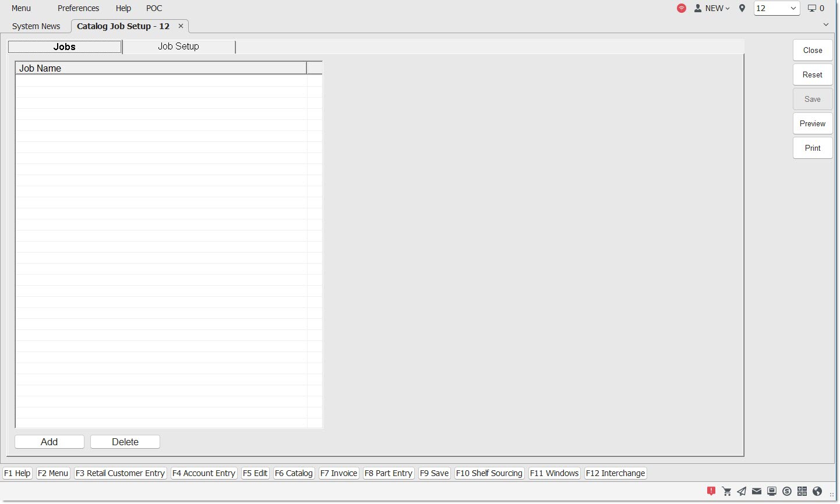The height and width of the screenshot is (504, 840).
Task: Click the monitor icon with count 0
Action: (x=816, y=8)
